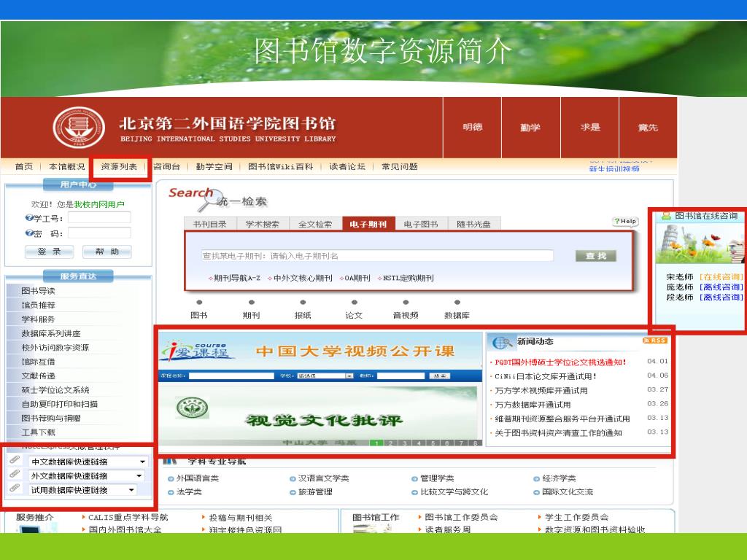
Task: Click the 爱课程 icourse logo in the banner
Action: click(x=196, y=352)
